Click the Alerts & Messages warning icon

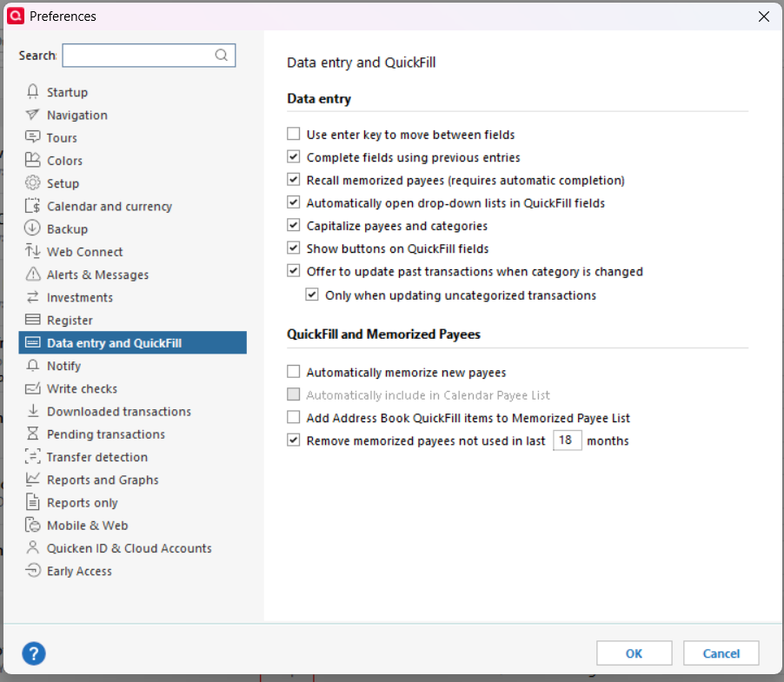32,274
